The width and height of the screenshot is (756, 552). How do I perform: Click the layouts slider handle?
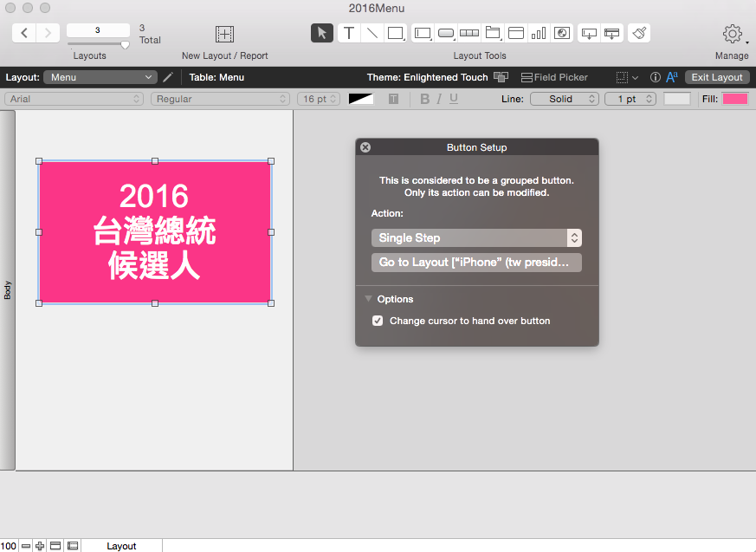(125, 45)
